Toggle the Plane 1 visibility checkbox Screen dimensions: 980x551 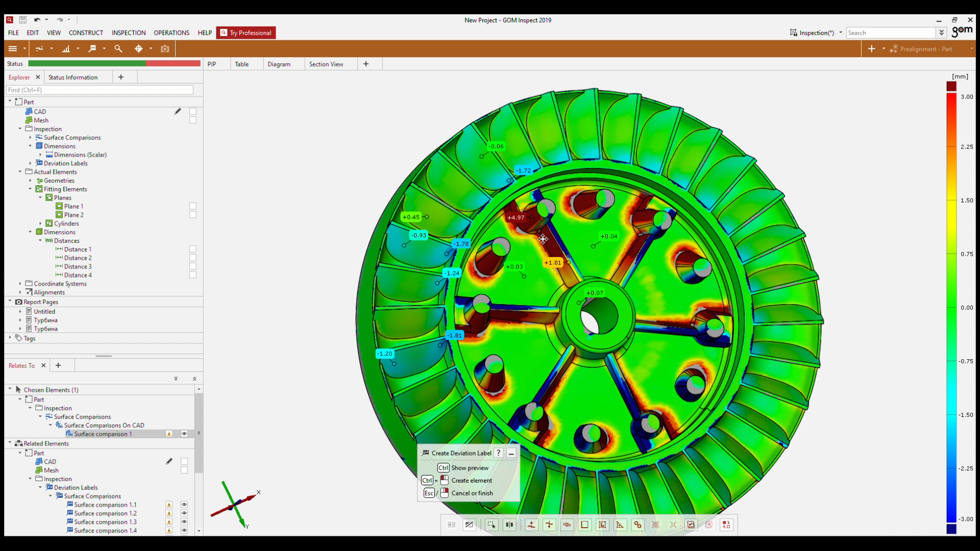pos(193,206)
